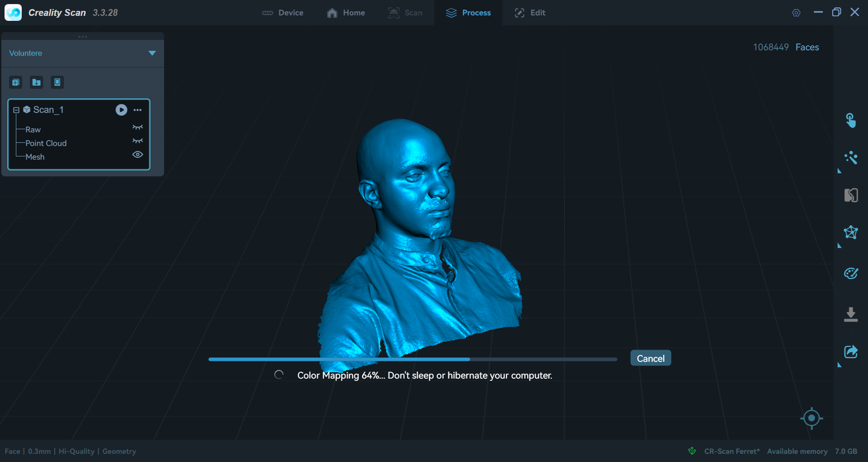Switch to the Home tab
The image size is (868, 462).
346,13
